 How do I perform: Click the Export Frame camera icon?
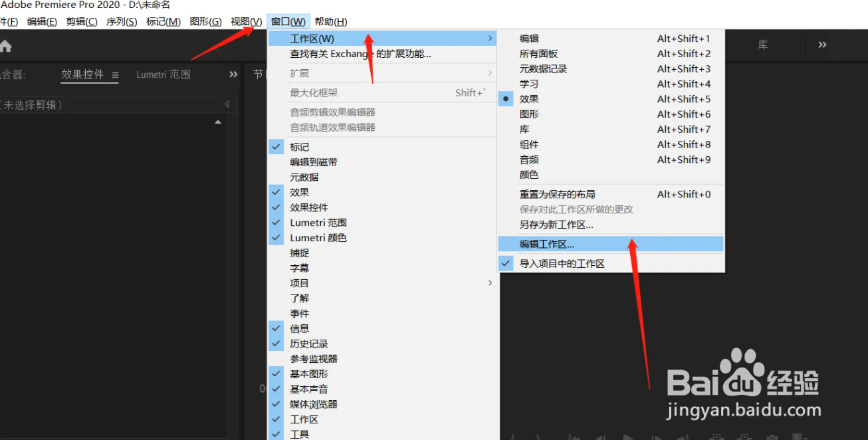click(x=772, y=437)
